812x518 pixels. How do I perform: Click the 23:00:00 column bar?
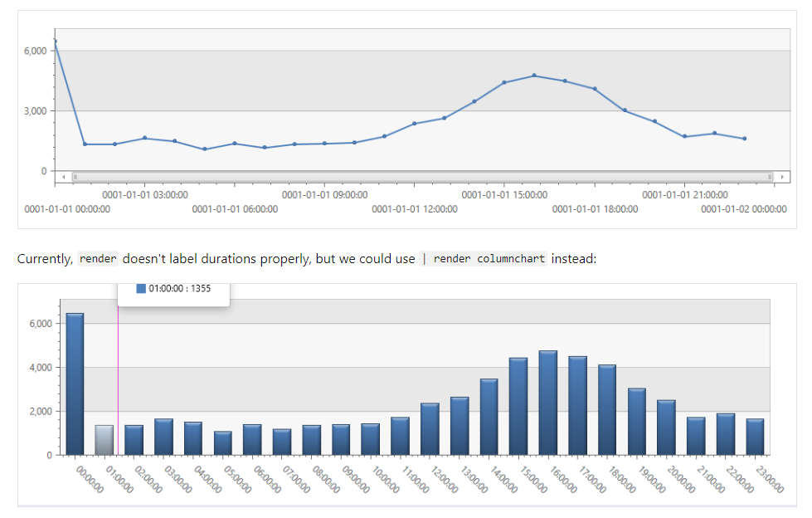pyautogui.click(x=755, y=437)
